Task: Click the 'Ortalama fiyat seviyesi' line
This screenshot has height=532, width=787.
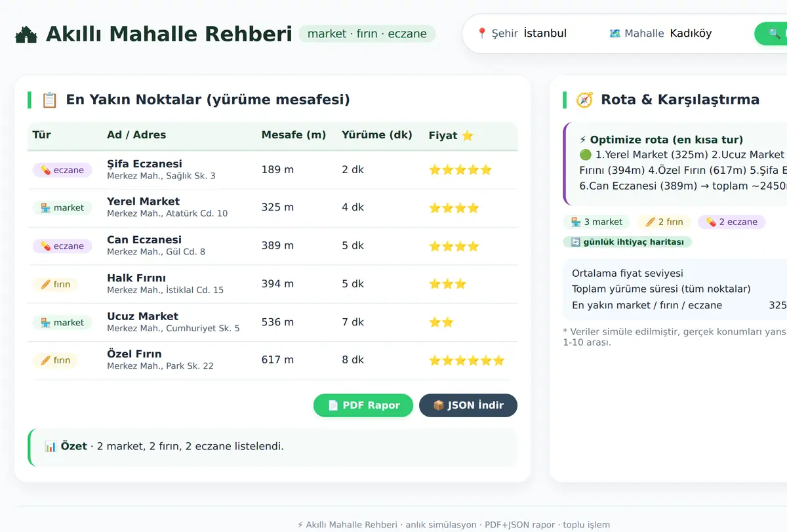Action: click(x=628, y=274)
